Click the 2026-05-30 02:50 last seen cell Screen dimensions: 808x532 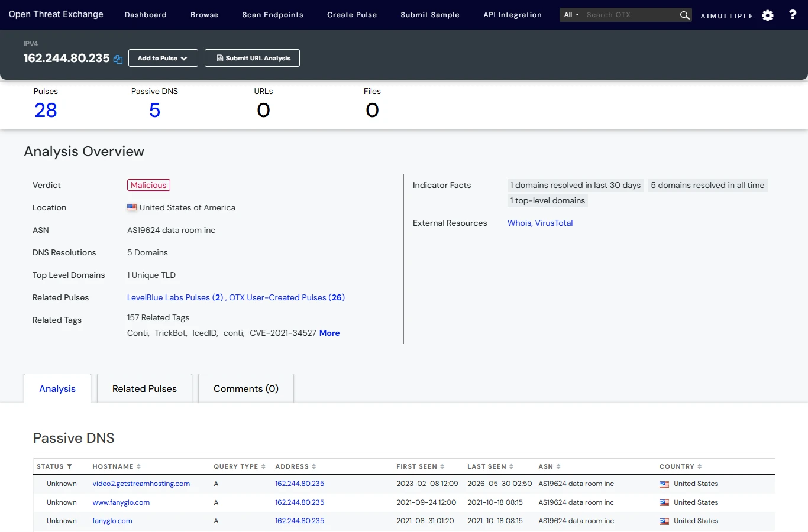(500, 484)
